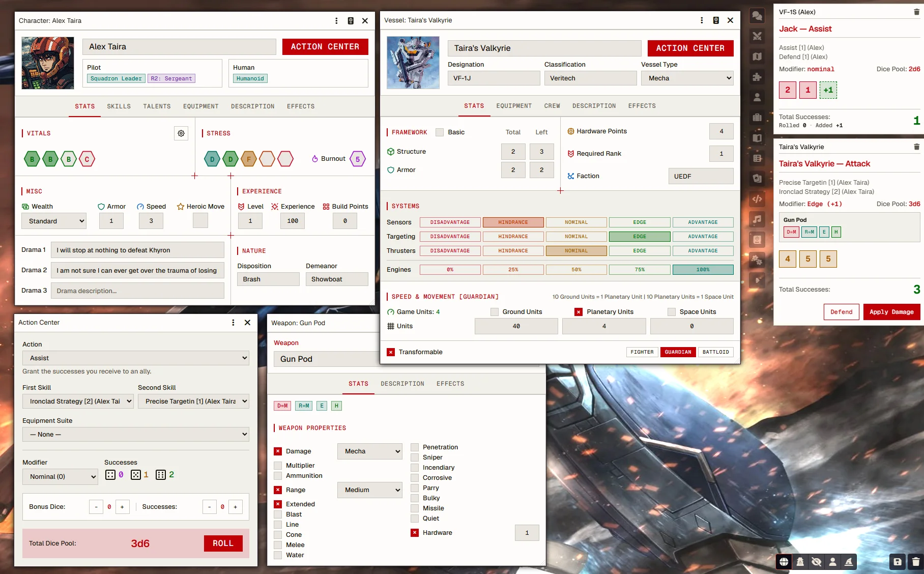Enable the Space Units checkbox
Viewport: 924px width, 574px height.
click(672, 312)
